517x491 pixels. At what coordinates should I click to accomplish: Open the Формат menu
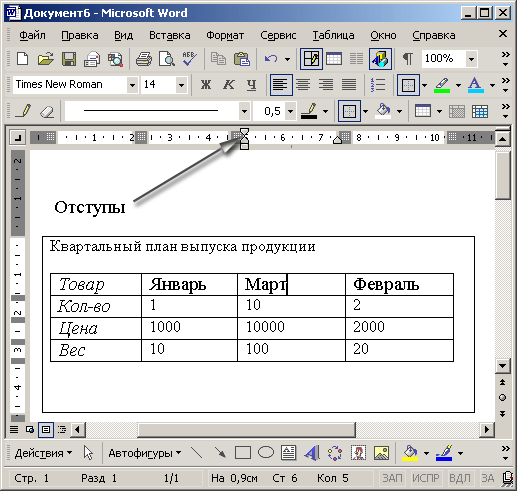tap(225, 35)
